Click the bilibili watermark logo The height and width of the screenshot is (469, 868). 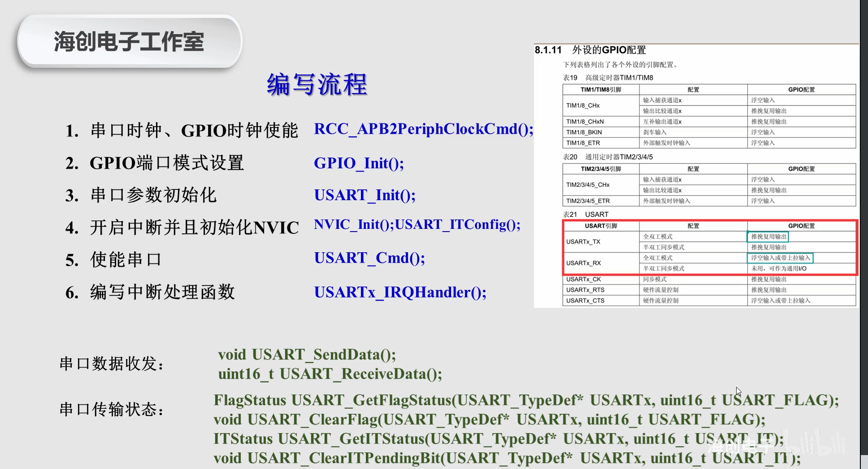click(816, 443)
